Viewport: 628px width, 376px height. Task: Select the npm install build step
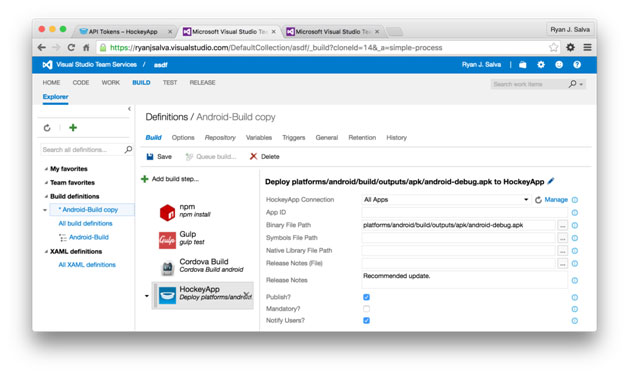pyautogui.click(x=202, y=211)
